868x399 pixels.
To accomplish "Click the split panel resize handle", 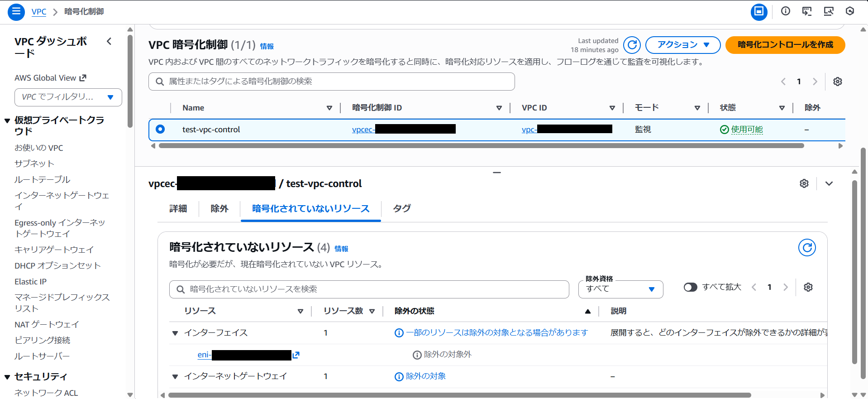I will (x=497, y=173).
